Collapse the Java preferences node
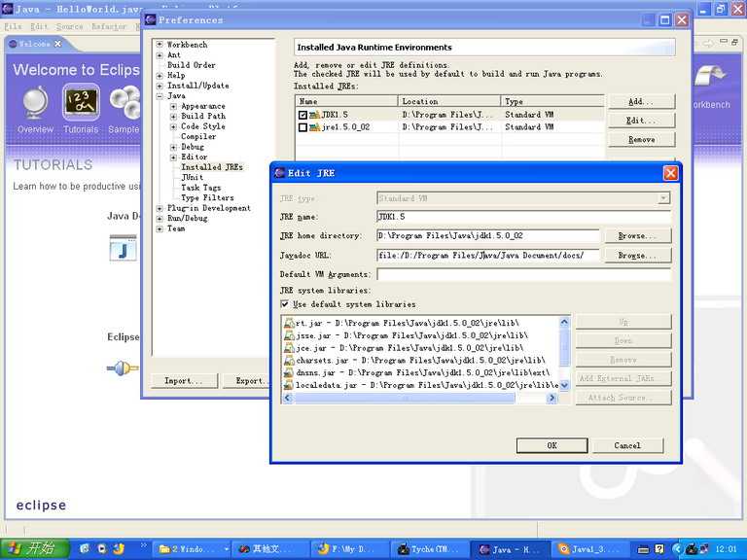 160,95
